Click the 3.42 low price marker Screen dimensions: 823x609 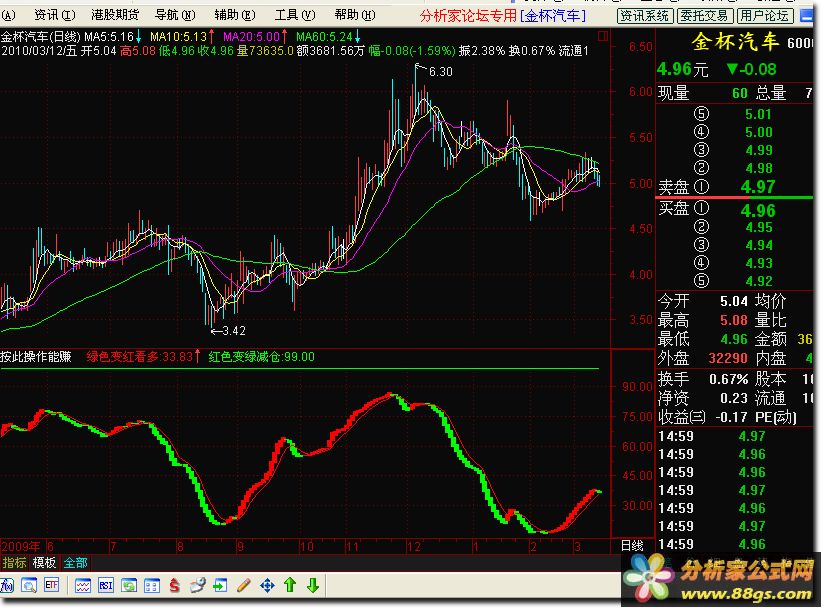pyautogui.click(x=234, y=331)
